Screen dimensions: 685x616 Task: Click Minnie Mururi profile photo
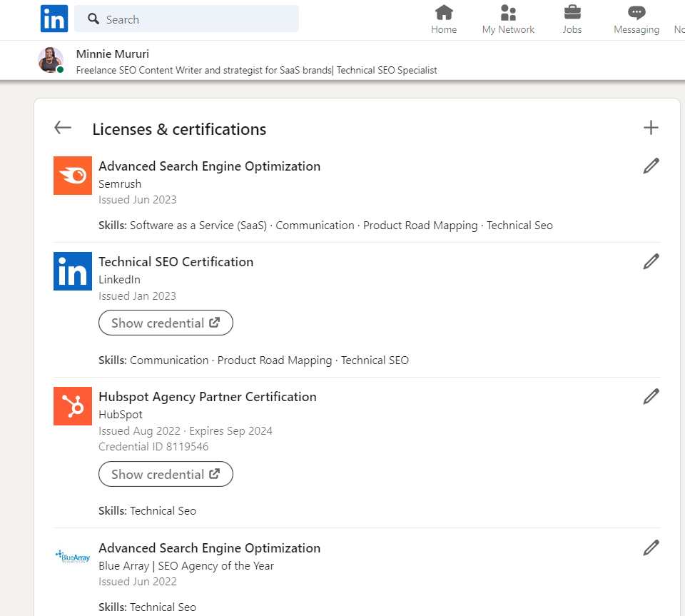(51, 60)
